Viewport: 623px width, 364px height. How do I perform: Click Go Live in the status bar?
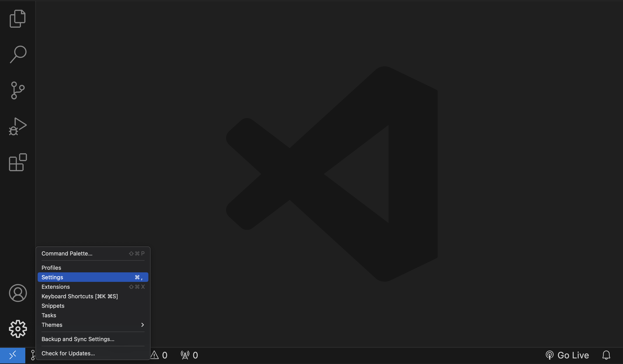[x=573, y=355]
